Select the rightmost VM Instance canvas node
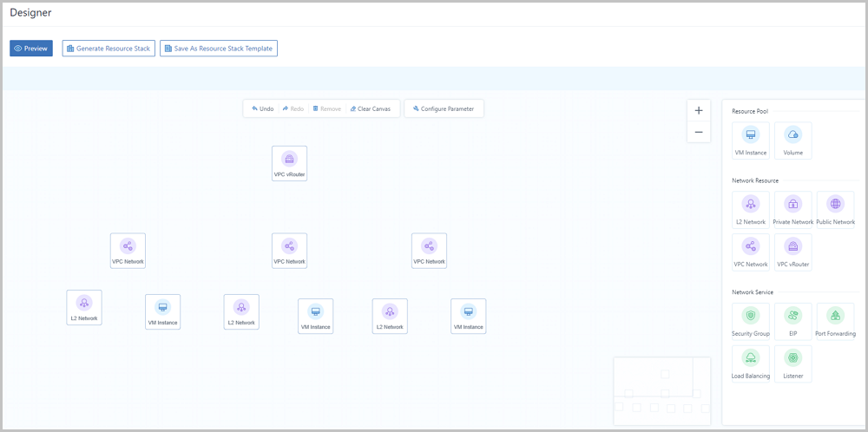Screen dimensions: 868x432 click(x=469, y=317)
